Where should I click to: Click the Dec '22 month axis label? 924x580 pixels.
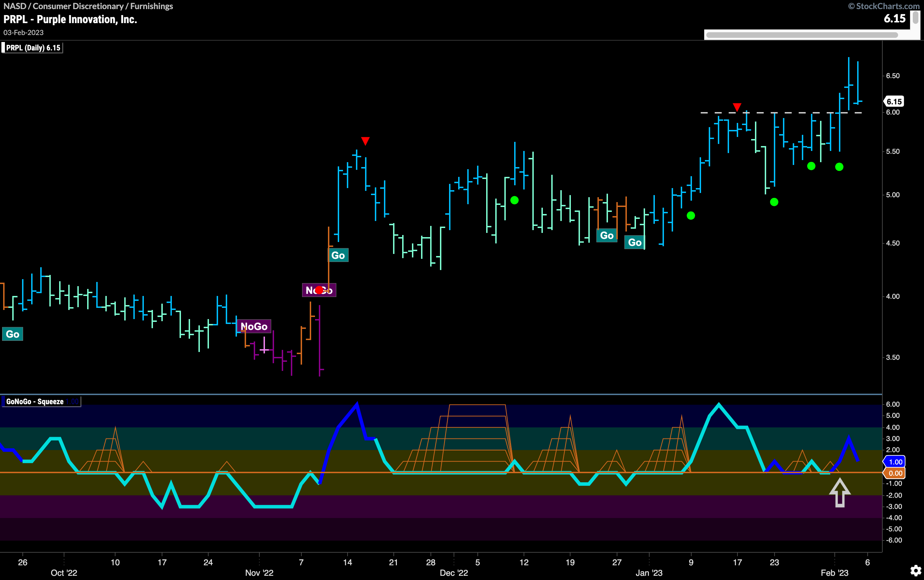coord(454,573)
